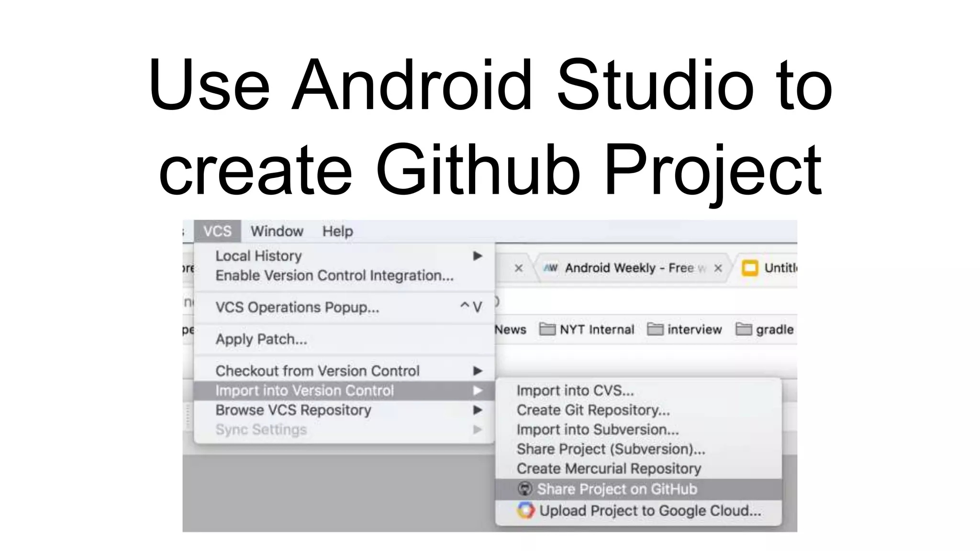
Task: Expand Browse VCS Repository arrow
Action: coord(477,410)
